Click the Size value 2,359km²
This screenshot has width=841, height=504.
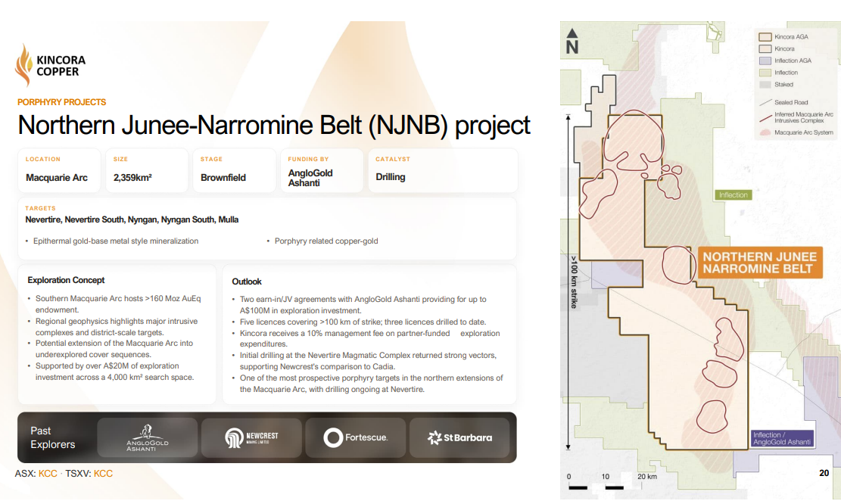tap(132, 178)
